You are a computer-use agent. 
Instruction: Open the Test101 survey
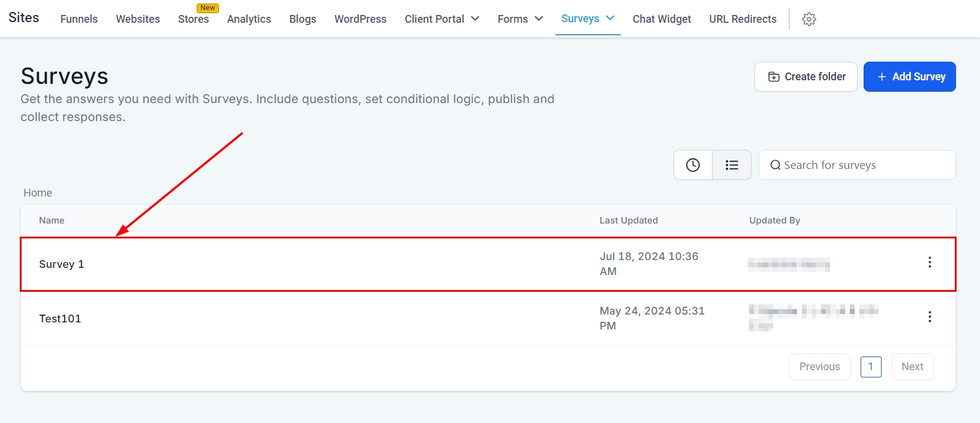60,319
